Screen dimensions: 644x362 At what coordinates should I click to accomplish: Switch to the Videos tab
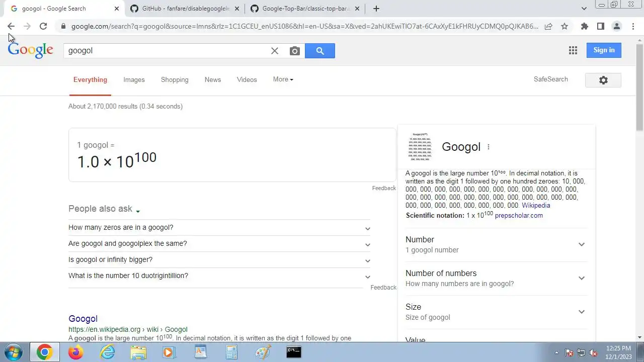tap(247, 80)
